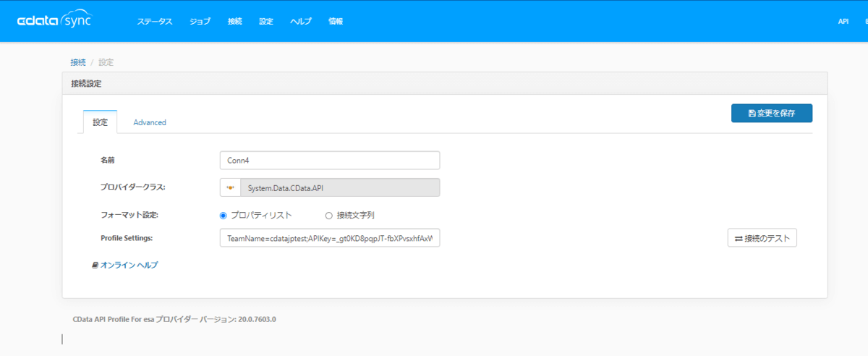Viewport: 868px width, 356px height.
Task: Choose the 接続文字列 radio option
Action: coord(329,215)
